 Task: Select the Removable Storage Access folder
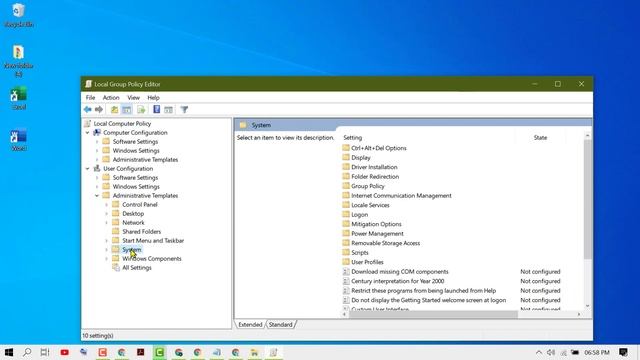click(x=385, y=243)
